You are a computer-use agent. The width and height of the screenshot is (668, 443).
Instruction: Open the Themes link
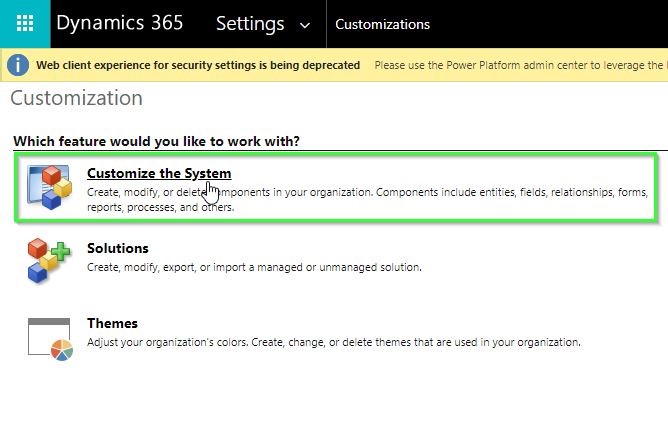[x=112, y=323]
